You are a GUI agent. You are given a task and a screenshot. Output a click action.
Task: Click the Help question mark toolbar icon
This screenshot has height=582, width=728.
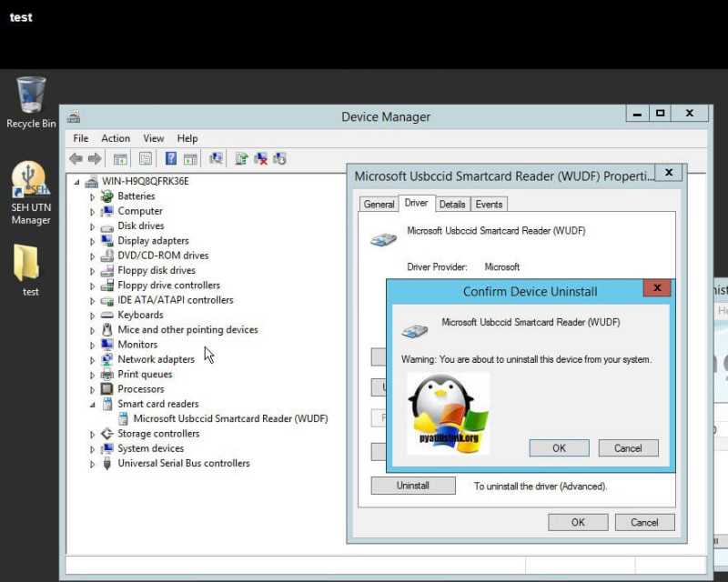(x=170, y=159)
